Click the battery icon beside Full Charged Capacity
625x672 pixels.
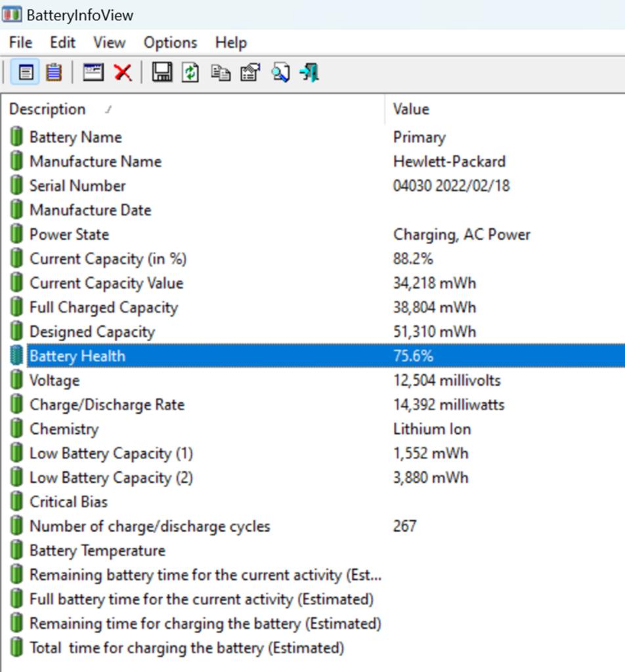click(x=16, y=307)
